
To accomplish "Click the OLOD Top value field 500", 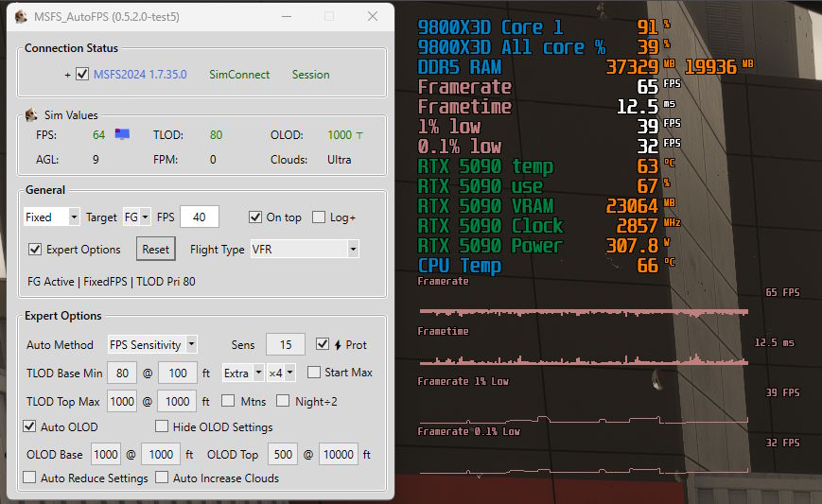I will (283, 454).
